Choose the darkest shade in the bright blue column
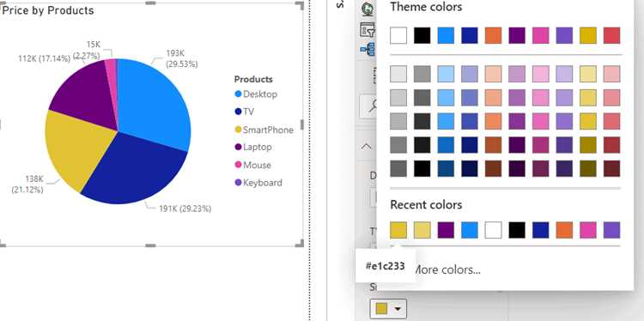The image size is (644, 321). [x=446, y=169]
